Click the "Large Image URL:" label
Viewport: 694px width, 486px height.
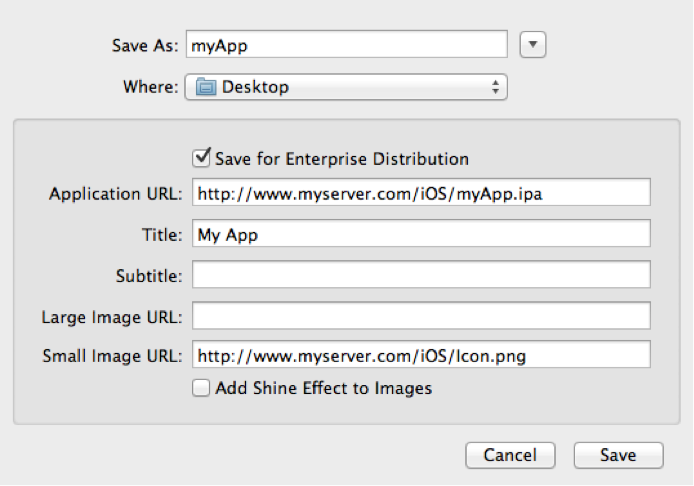(111, 317)
